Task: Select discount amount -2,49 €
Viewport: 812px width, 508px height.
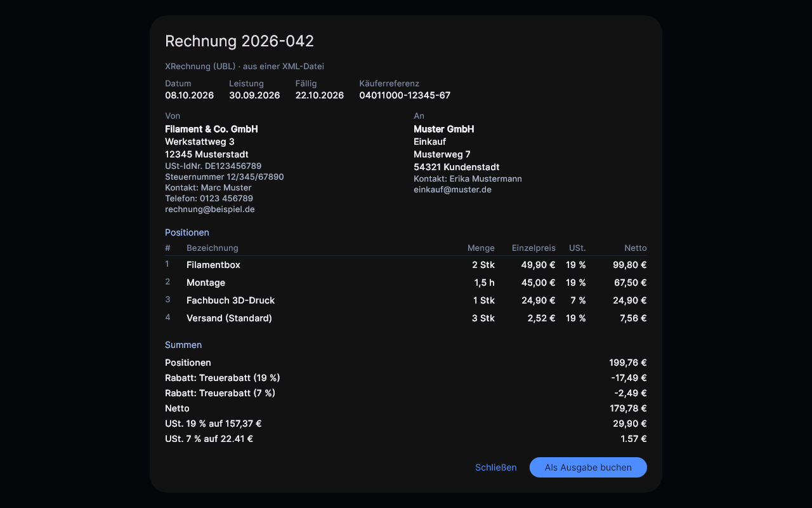Action: coord(631,393)
